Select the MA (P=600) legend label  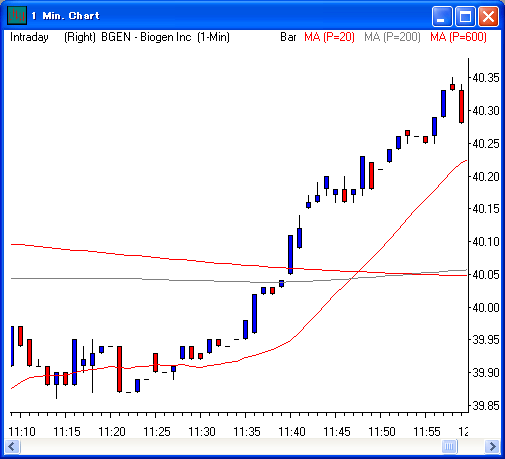[x=458, y=37]
